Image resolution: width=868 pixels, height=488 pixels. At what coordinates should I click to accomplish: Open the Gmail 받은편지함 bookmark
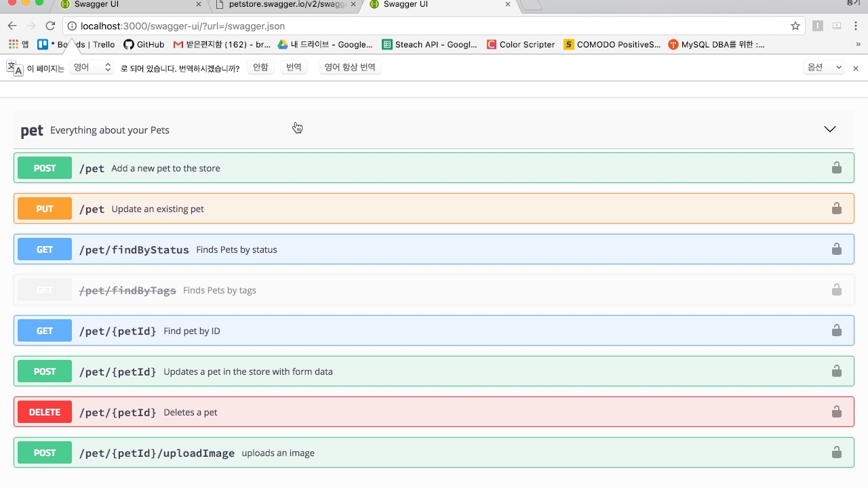tap(222, 44)
